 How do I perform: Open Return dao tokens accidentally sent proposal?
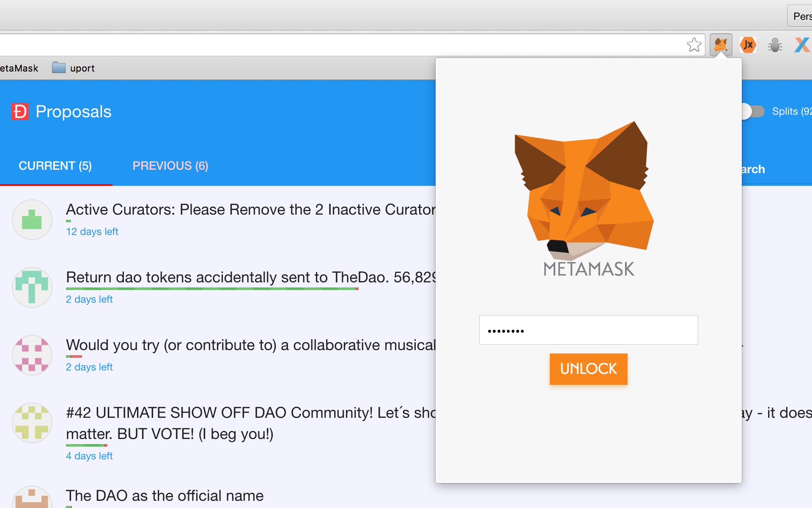pos(251,277)
